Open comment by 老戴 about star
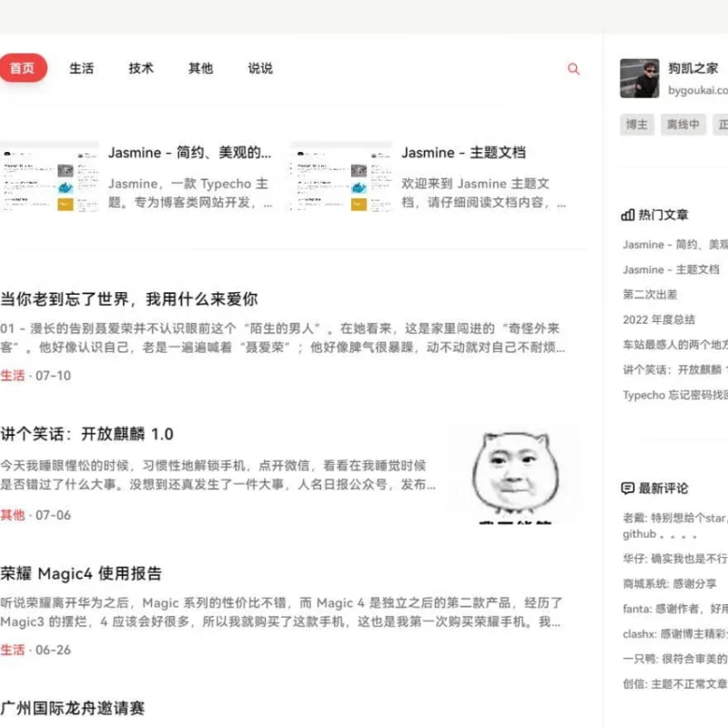 coord(675,526)
